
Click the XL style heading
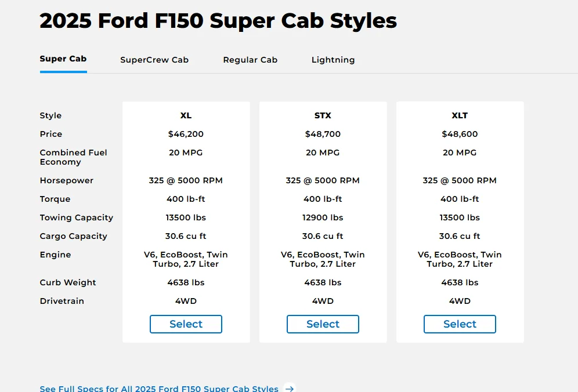186,115
